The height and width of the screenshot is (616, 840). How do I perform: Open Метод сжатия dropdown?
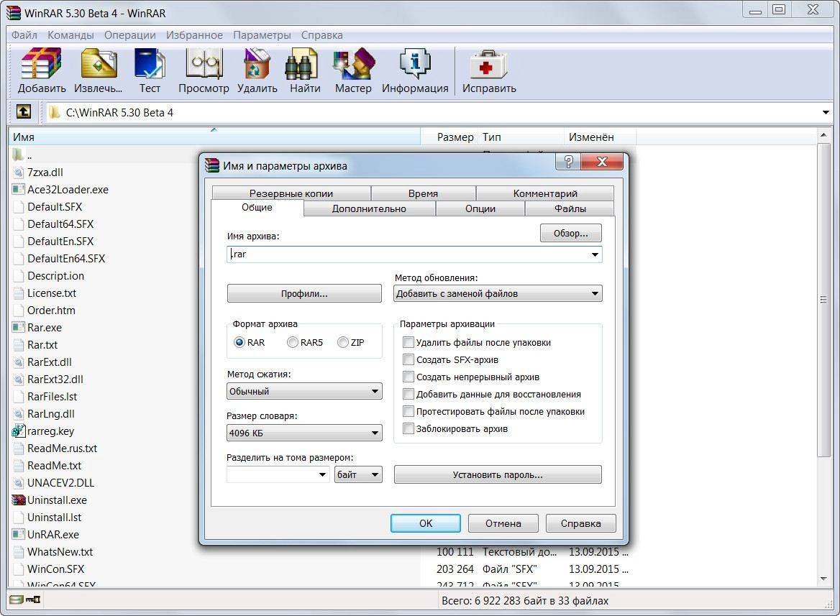[x=304, y=391]
